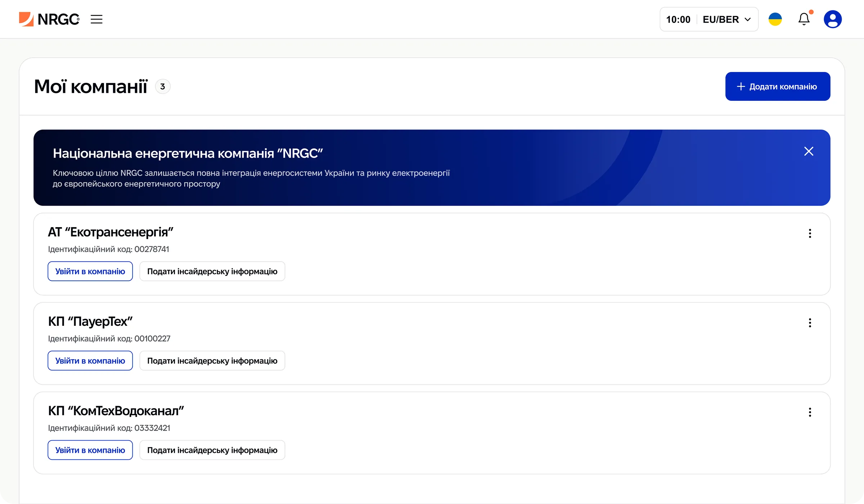
Task: Select company title КП “КомТехВодоканал”
Action: (x=116, y=411)
